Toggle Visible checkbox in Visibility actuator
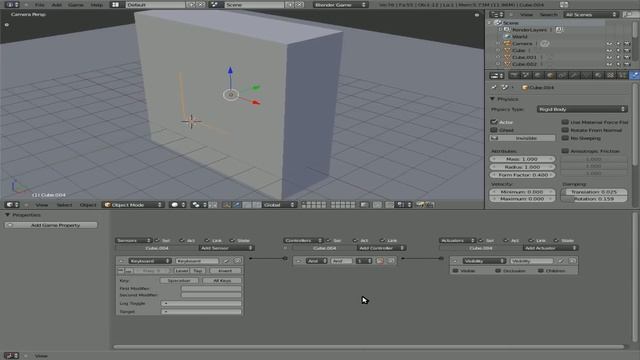This screenshot has width=640, height=360. click(x=456, y=270)
